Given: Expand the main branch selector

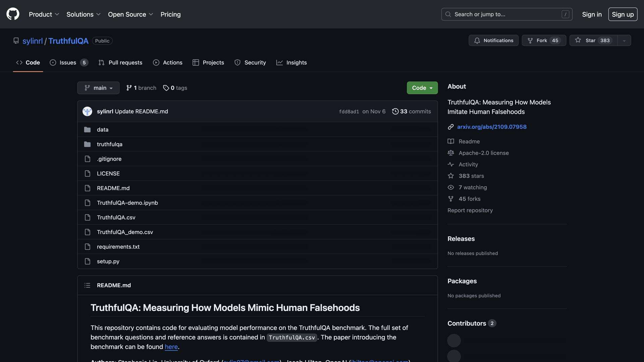Looking at the screenshot, I should click(x=98, y=88).
